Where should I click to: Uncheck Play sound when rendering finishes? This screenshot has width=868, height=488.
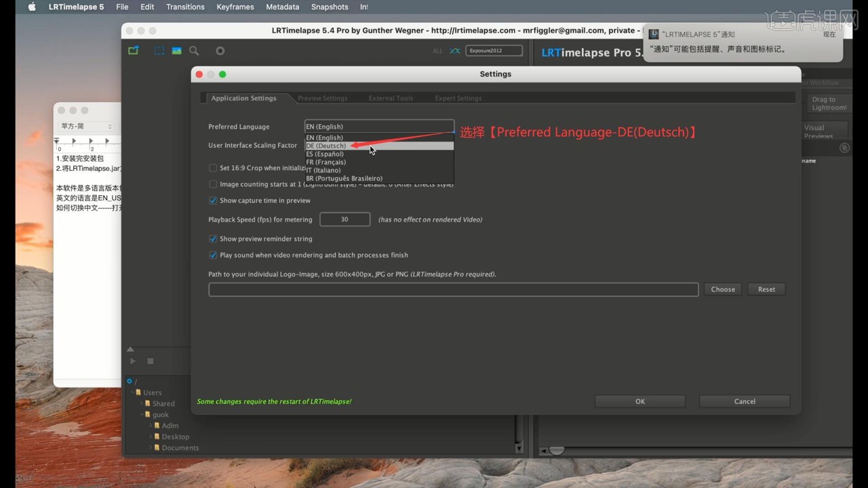(x=213, y=255)
